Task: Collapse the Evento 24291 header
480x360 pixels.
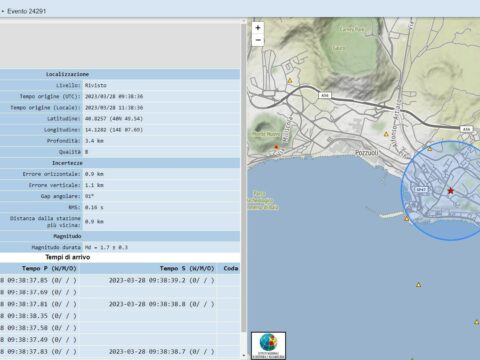Action: (x=3, y=11)
